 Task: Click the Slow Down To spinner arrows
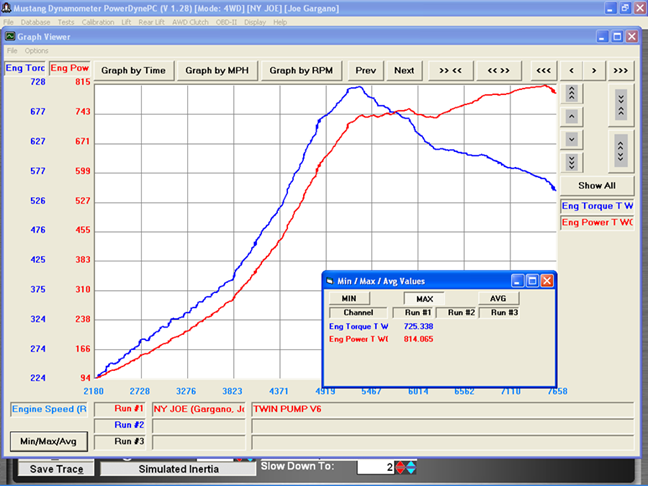tap(405, 467)
